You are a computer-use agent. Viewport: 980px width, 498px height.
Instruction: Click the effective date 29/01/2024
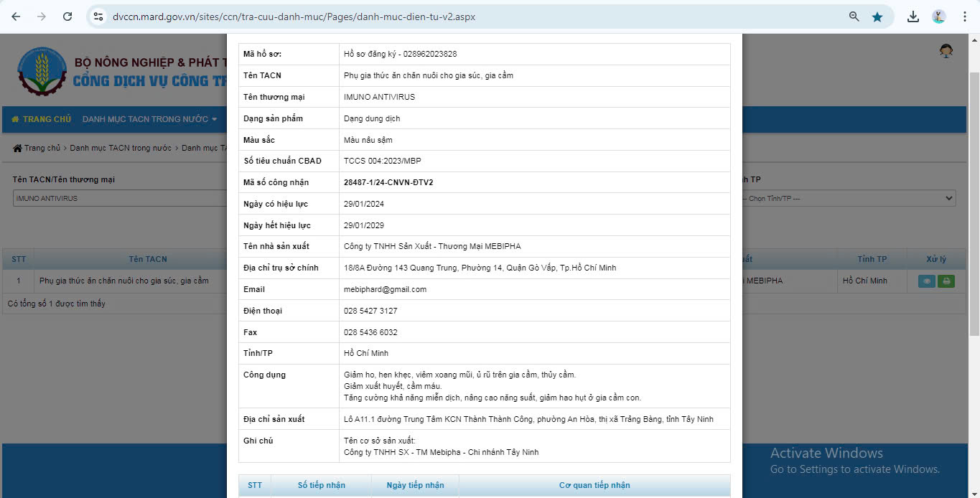tap(364, 204)
